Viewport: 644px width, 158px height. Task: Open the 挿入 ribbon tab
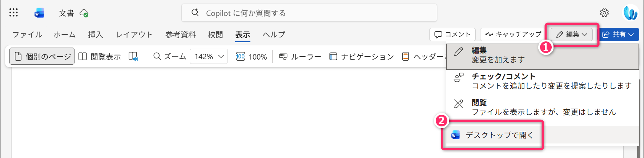click(x=96, y=35)
